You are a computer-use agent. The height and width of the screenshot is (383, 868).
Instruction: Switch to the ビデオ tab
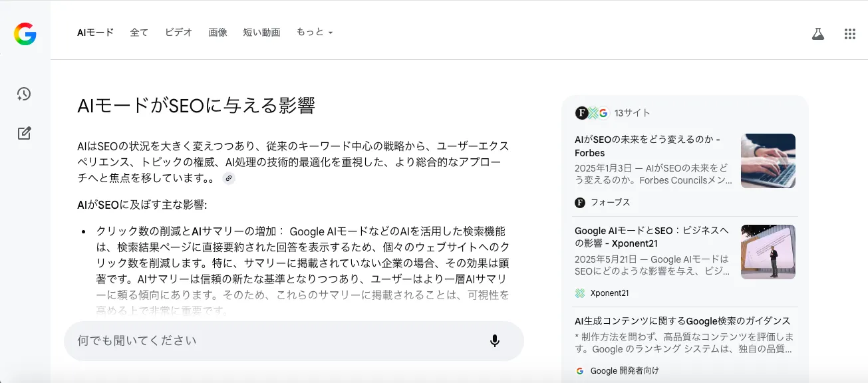coord(178,33)
